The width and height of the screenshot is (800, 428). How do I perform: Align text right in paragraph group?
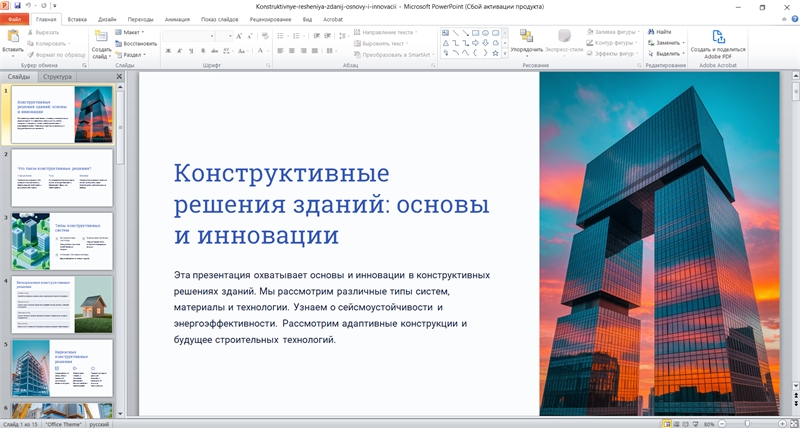click(x=304, y=51)
